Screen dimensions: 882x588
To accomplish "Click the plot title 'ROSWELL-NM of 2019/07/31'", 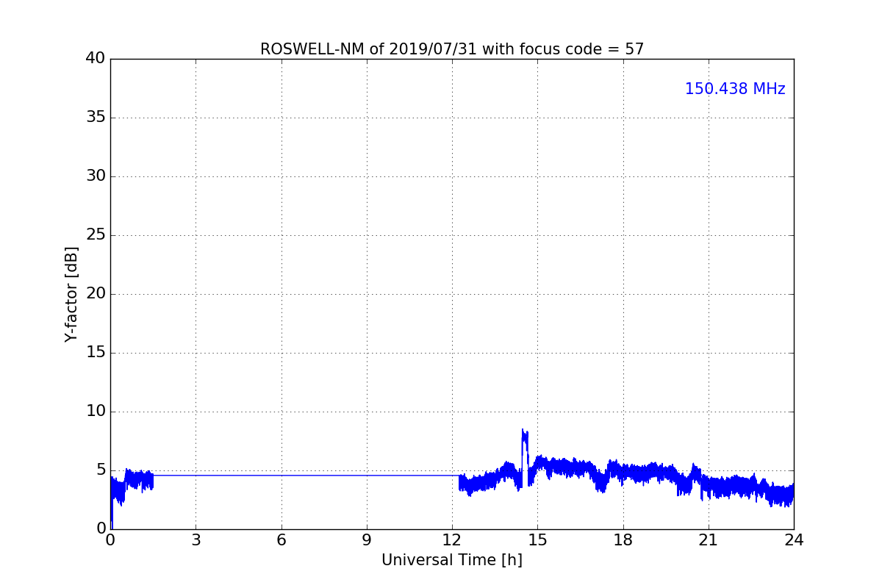I will [x=451, y=49].
